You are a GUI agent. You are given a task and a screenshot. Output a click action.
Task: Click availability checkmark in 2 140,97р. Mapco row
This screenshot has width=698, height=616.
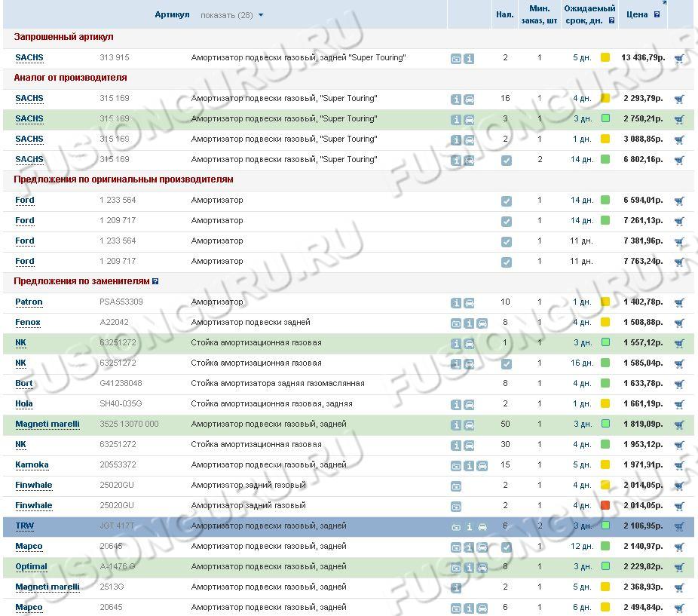[506, 547]
